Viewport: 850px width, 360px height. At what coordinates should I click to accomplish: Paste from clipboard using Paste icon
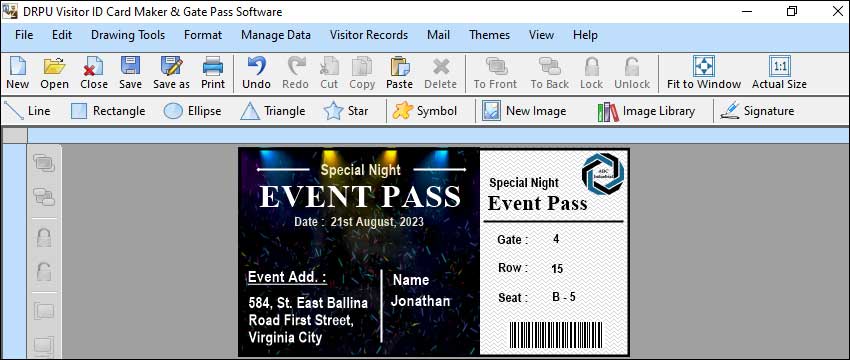(400, 73)
